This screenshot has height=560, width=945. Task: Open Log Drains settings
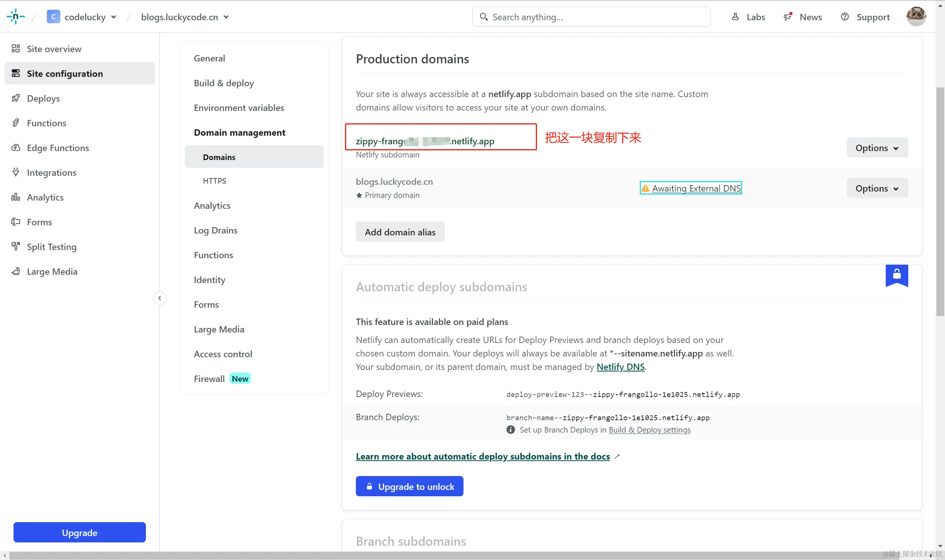coord(215,230)
